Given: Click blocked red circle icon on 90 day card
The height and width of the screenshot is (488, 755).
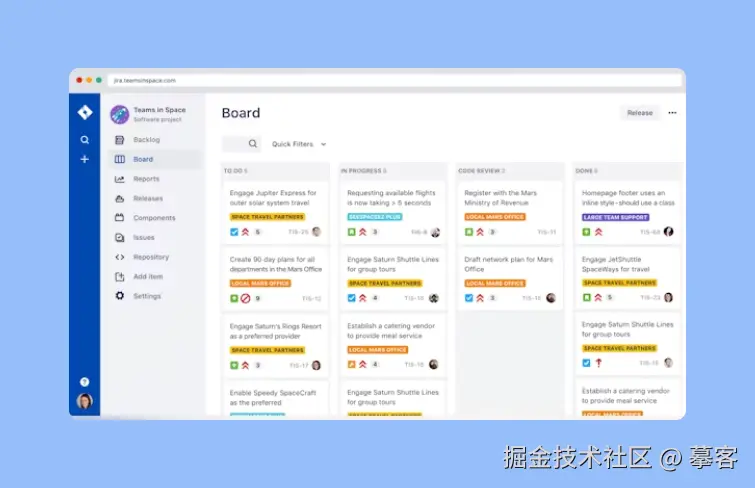Looking at the screenshot, I should pos(246,299).
